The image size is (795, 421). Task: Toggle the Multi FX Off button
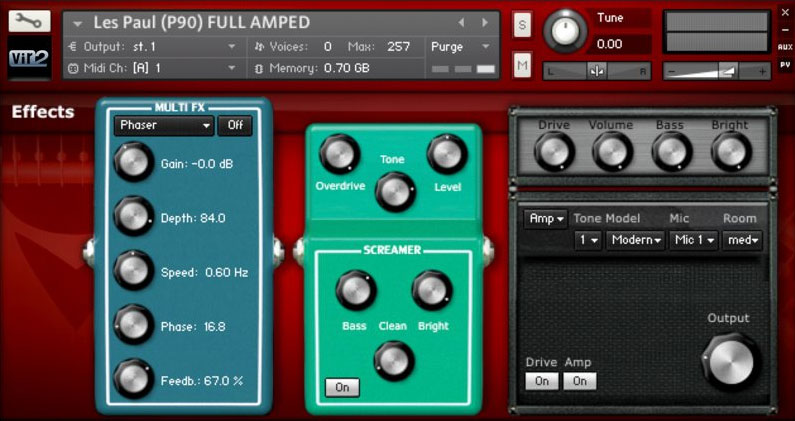pos(235,125)
